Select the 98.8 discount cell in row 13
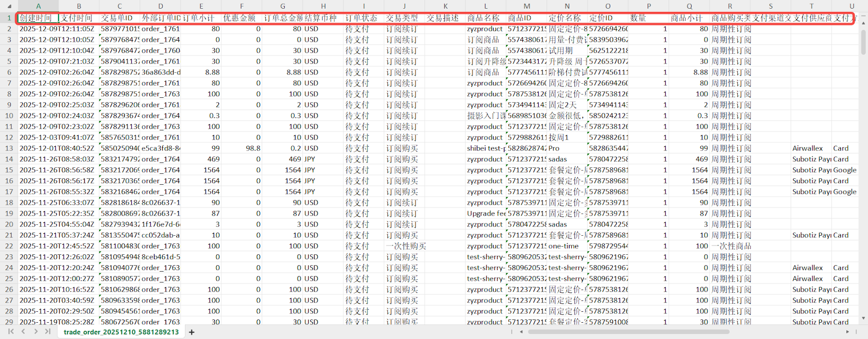868x339 pixels. pyautogui.click(x=241, y=148)
